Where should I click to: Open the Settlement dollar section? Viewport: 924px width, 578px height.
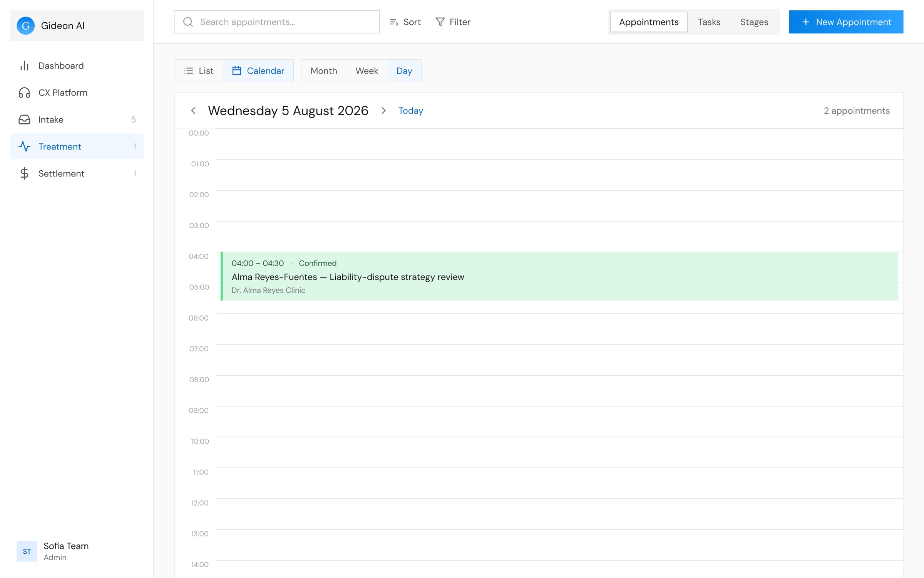(x=77, y=173)
